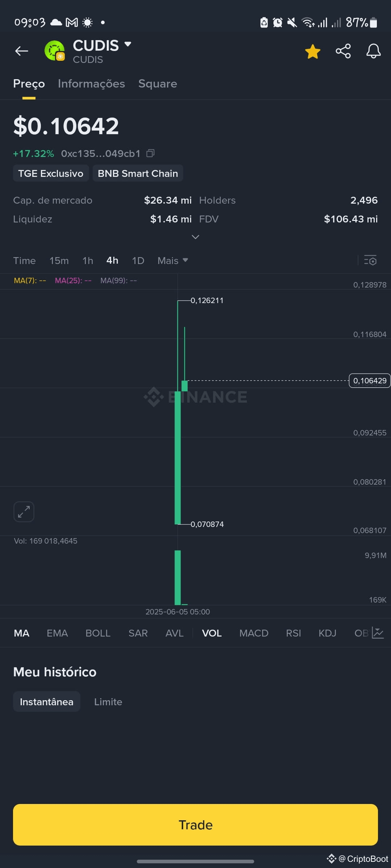The image size is (391, 868).
Task: Toggle the favorite star icon
Action: tap(313, 51)
